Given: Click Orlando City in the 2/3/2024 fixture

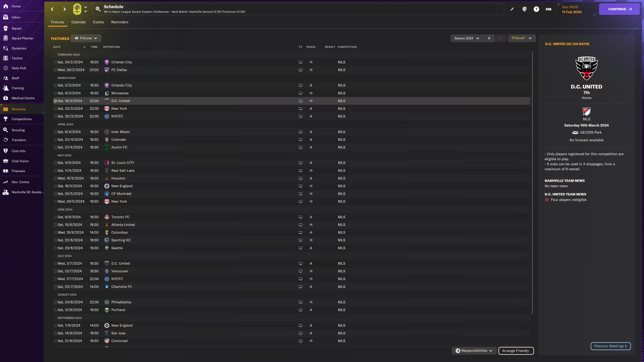Looking at the screenshot, I should [121, 85].
